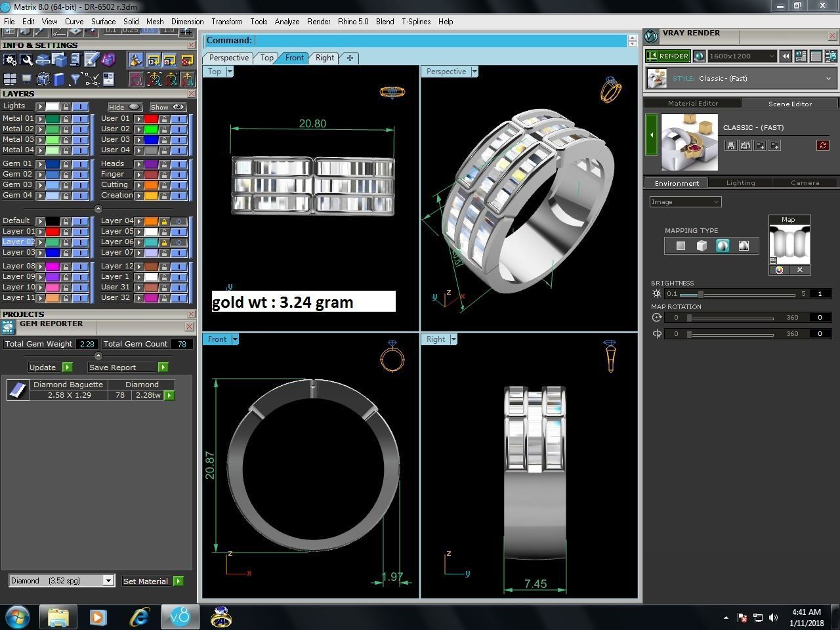The image size is (840, 630).
Task: Click the purple cube icon
Action: 108,60
